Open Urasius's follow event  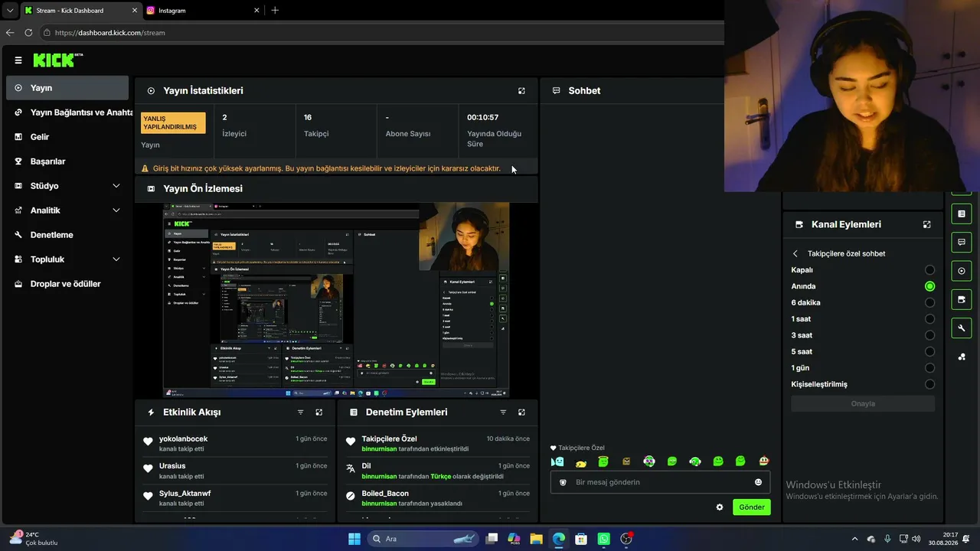[x=235, y=471]
